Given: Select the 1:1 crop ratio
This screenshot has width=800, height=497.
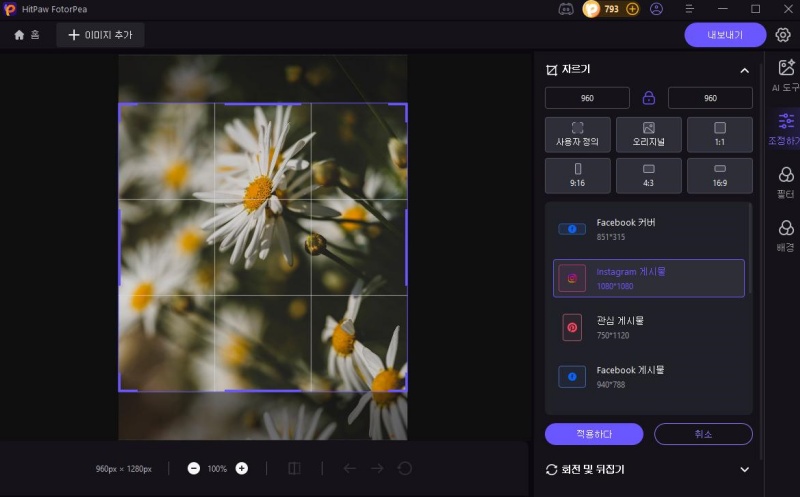Looking at the screenshot, I should point(720,135).
